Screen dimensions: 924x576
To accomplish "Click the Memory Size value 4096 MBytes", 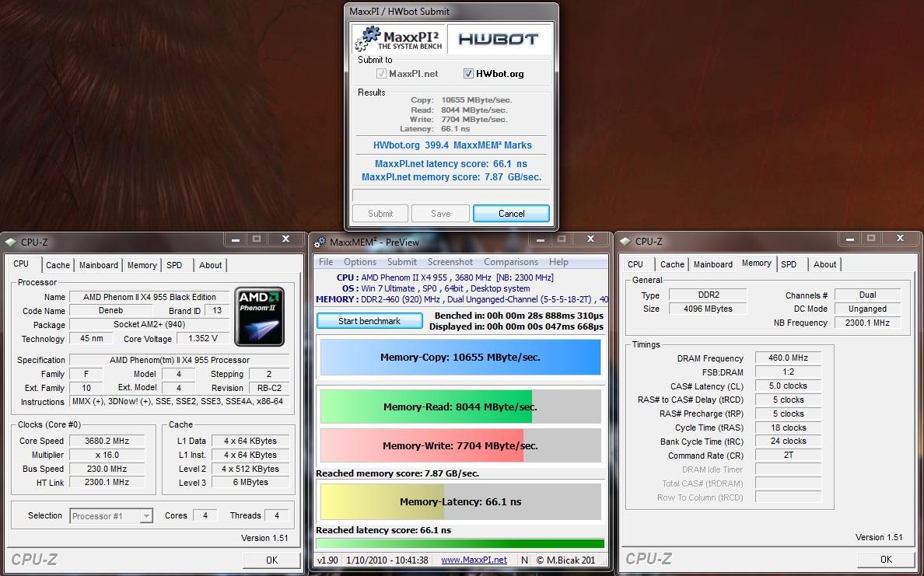I will tap(708, 309).
